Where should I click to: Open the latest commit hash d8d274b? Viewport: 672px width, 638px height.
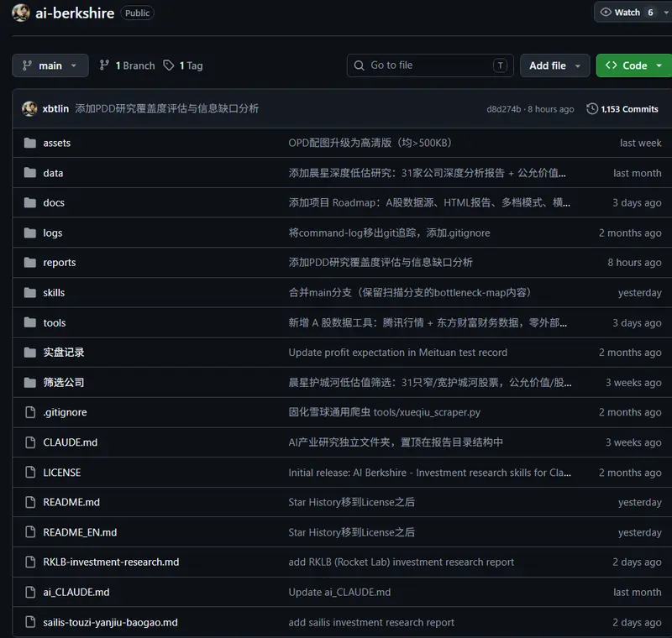[503, 109]
